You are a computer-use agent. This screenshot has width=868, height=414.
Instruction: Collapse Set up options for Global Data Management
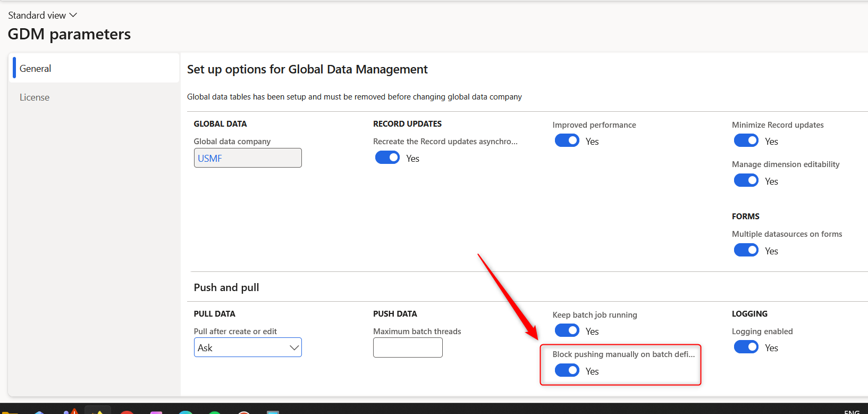tap(307, 70)
